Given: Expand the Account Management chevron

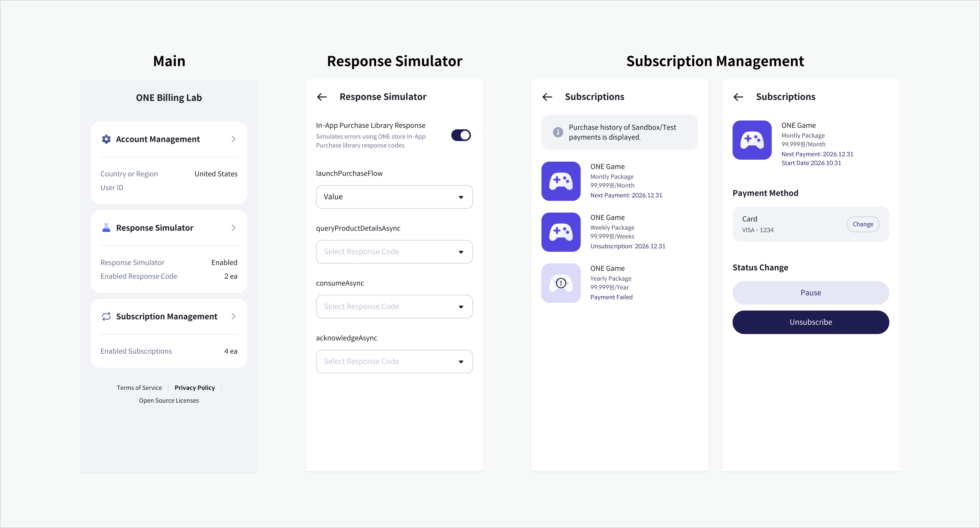Looking at the screenshot, I should tap(233, 139).
